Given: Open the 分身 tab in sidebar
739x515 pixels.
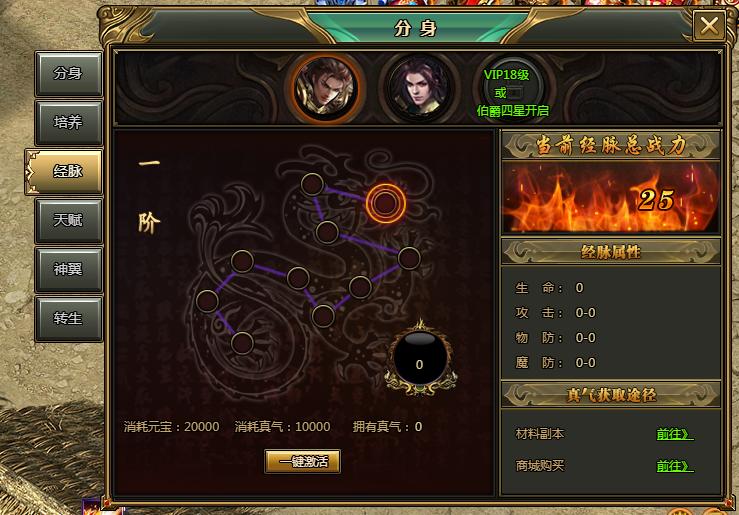Looking at the screenshot, I should point(68,74).
